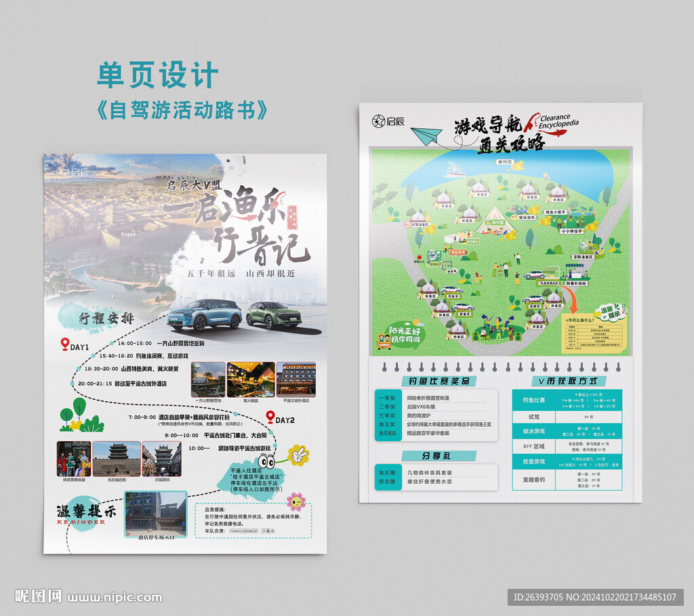
Task: Click the 14:00-15:00 一方山野露营地签到 line
Action: pyautogui.click(x=161, y=344)
